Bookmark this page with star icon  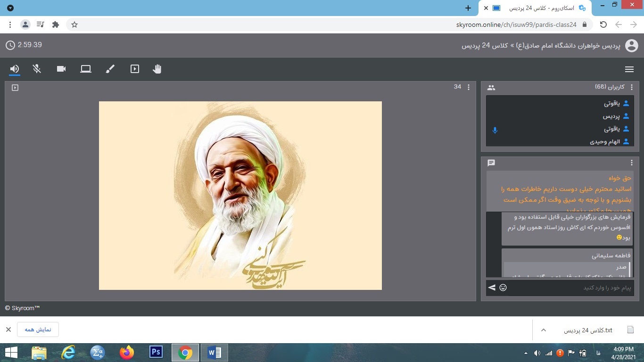click(x=74, y=25)
